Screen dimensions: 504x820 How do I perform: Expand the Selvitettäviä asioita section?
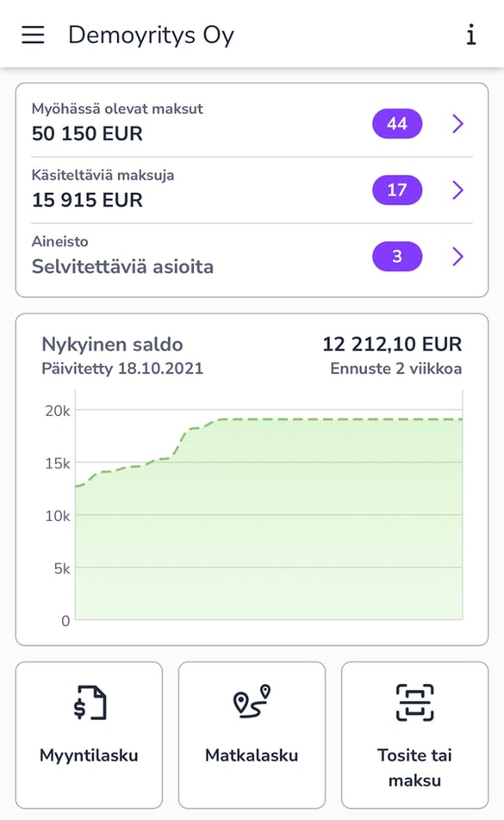(457, 256)
